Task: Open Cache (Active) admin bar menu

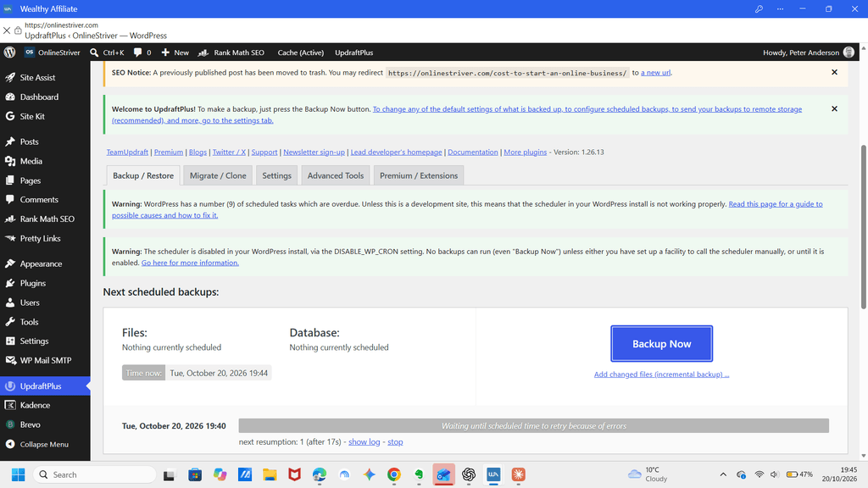Action: tap(301, 53)
